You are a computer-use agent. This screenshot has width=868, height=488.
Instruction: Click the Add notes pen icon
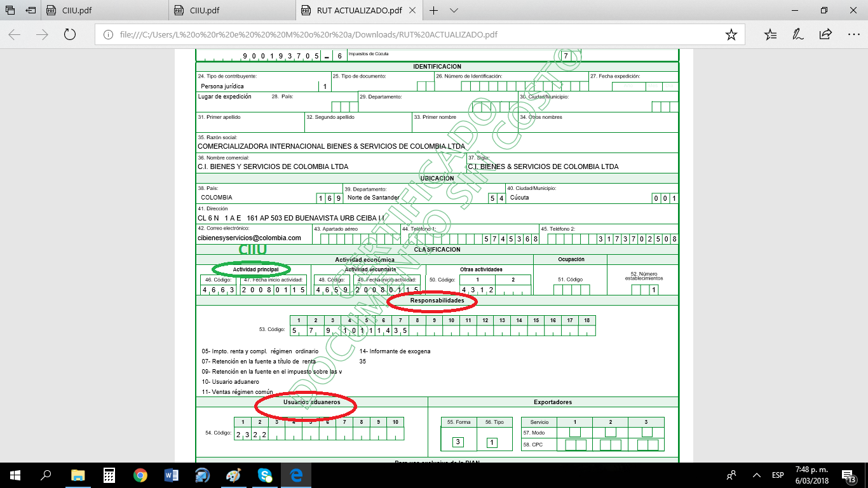(798, 34)
